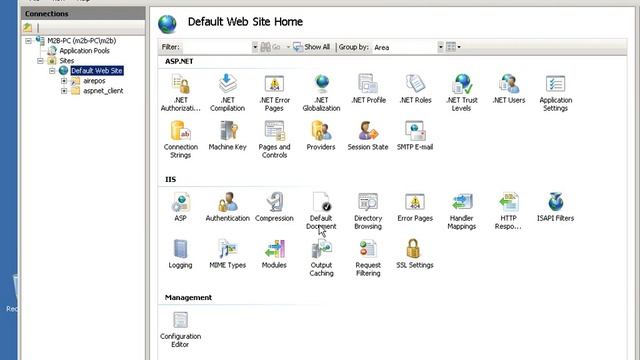Open HTTP Response Headers feature
Viewport: 640px width, 360px height.
click(x=508, y=211)
